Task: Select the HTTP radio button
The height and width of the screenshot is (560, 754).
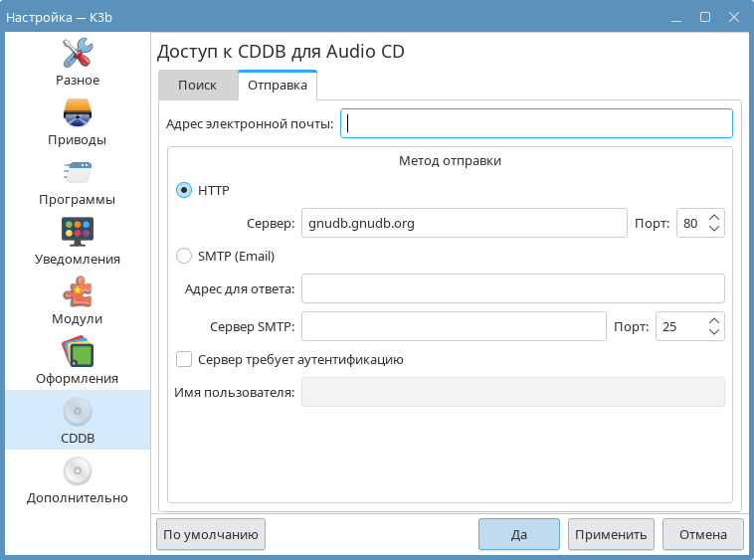Action: [x=184, y=190]
